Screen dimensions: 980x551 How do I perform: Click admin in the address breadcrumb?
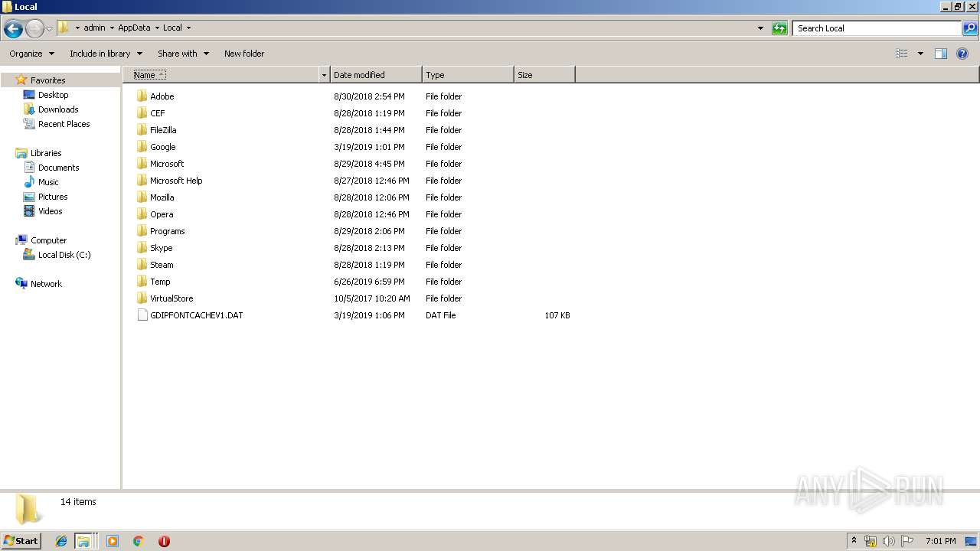pos(94,28)
